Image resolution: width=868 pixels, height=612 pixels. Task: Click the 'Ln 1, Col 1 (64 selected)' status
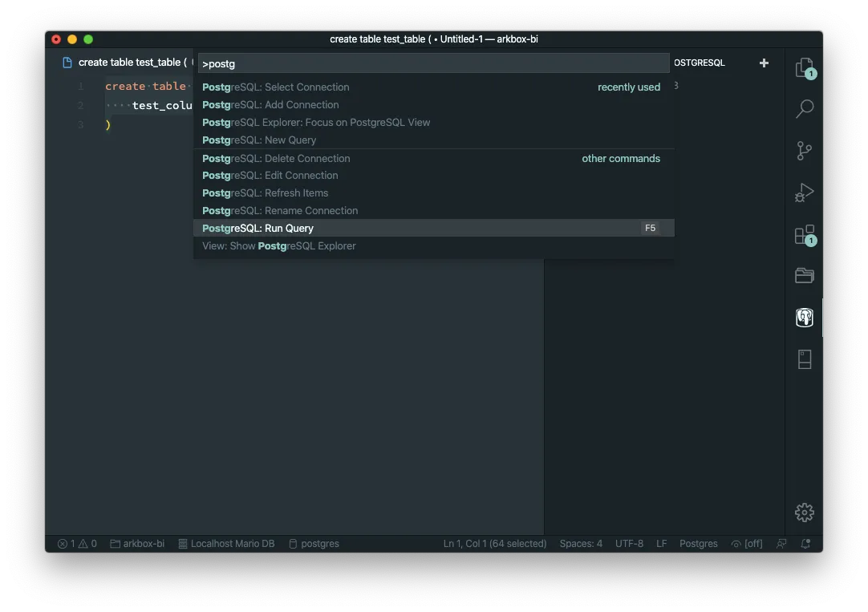[x=495, y=543]
